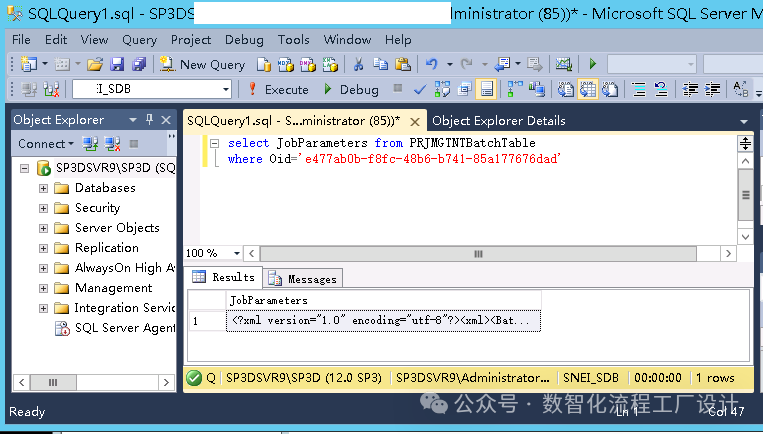Click the Undo arrow icon
Viewport: 763px width, 434px height.
[x=432, y=64]
